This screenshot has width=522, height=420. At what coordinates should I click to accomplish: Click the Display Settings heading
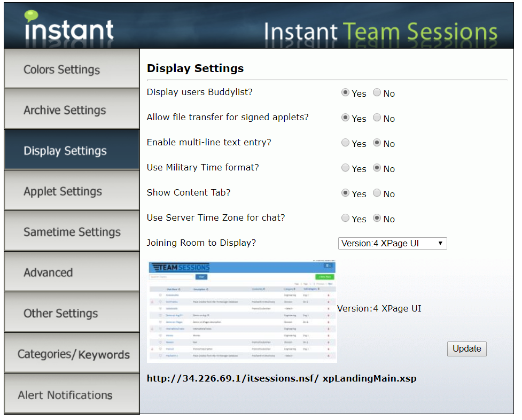[196, 68]
